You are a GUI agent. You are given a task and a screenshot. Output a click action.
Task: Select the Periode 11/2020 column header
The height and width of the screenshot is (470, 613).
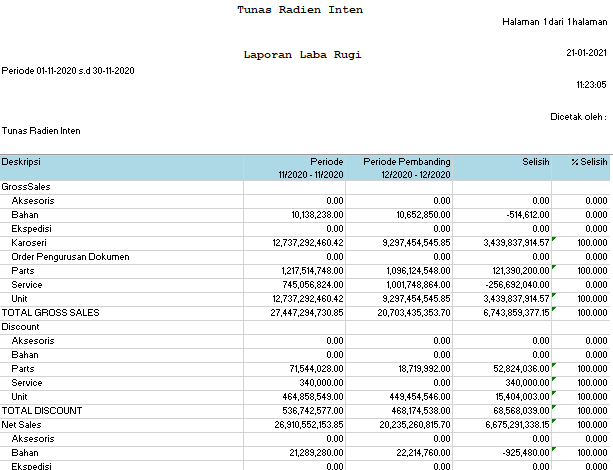pyautogui.click(x=294, y=168)
